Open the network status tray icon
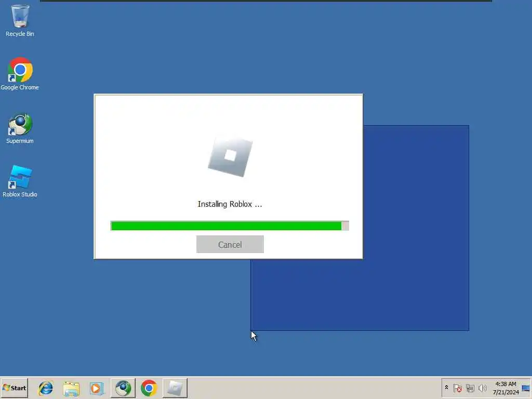532x399 pixels. click(x=470, y=388)
